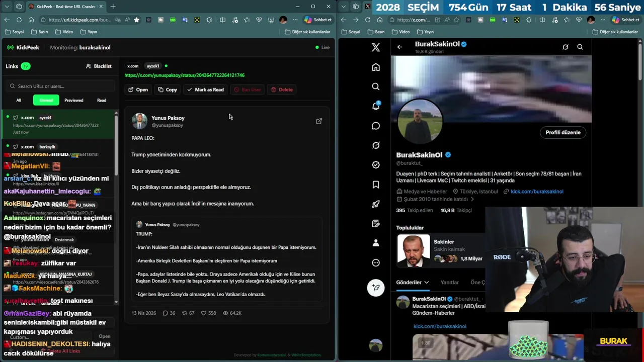Copy the link URL
Viewport: 644px width, 362px height.
click(x=168, y=89)
